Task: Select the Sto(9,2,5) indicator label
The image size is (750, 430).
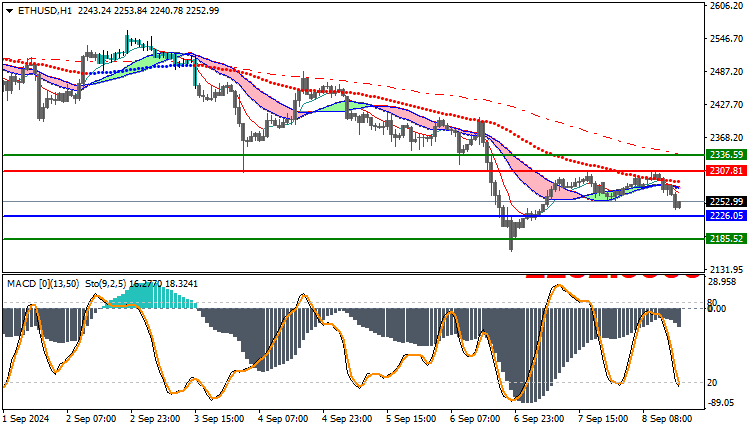Action: click(105, 284)
